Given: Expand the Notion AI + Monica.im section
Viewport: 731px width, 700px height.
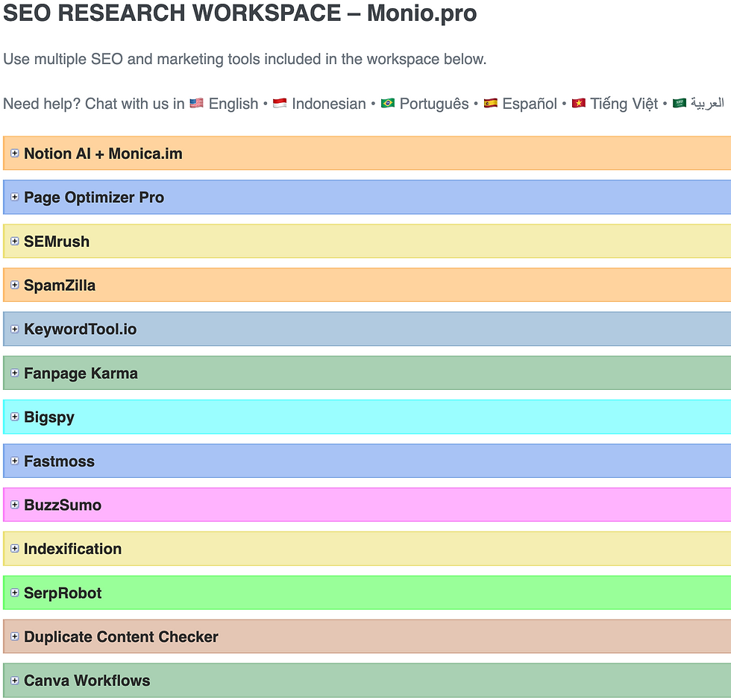Looking at the screenshot, I should pyautogui.click(x=367, y=154).
